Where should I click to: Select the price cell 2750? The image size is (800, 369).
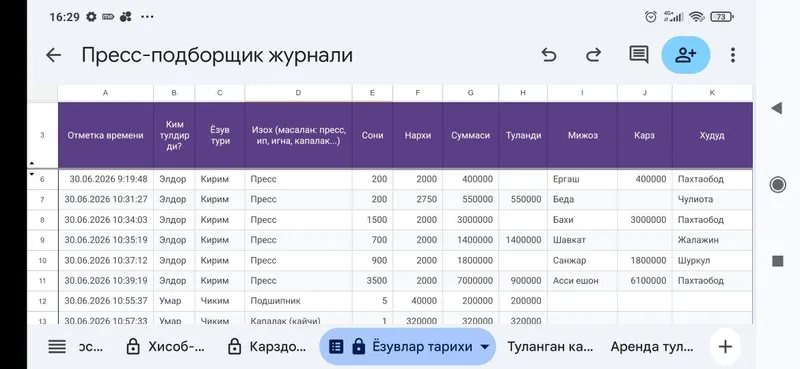coord(418,200)
